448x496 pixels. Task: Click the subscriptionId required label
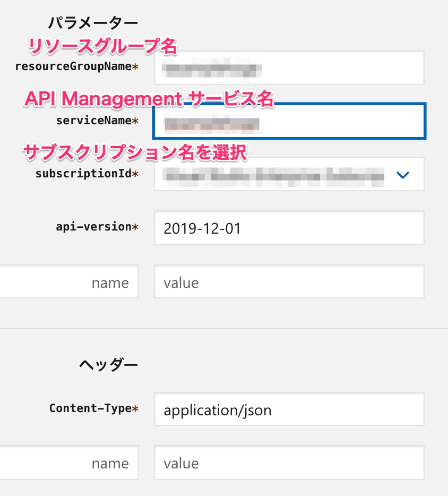click(x=87, y=174)
